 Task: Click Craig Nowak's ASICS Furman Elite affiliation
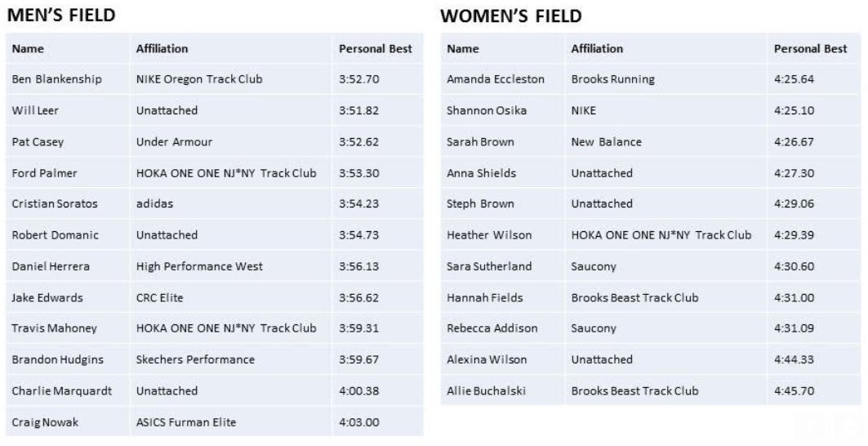point(186,422)
